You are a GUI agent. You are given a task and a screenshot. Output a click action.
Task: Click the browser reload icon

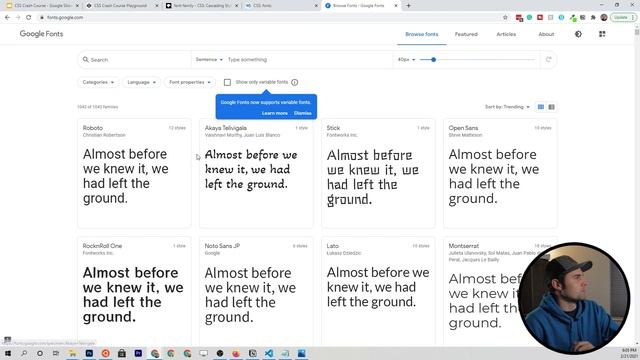coord(29,18)
